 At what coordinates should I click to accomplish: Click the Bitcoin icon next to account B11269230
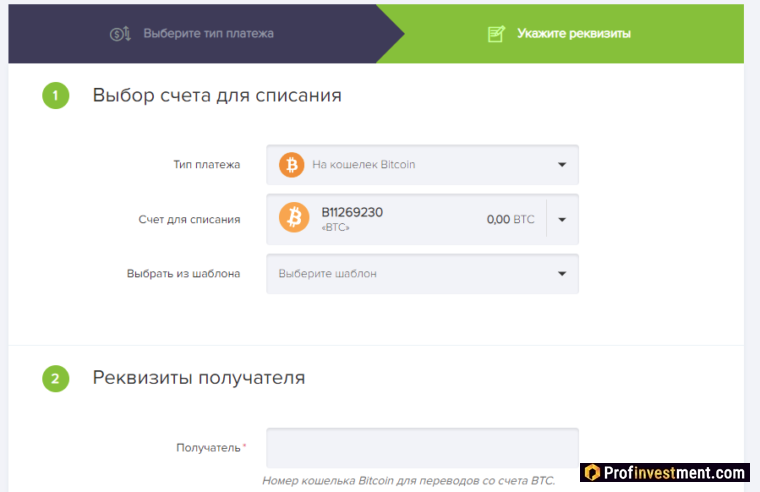(x=294, y=217)
